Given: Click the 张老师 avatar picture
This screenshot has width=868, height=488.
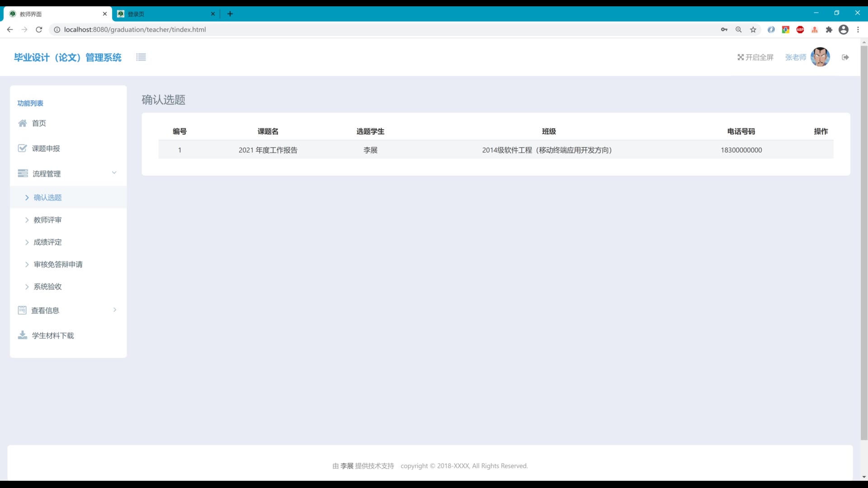Looking at the screenshot, I should pos(820,57).
